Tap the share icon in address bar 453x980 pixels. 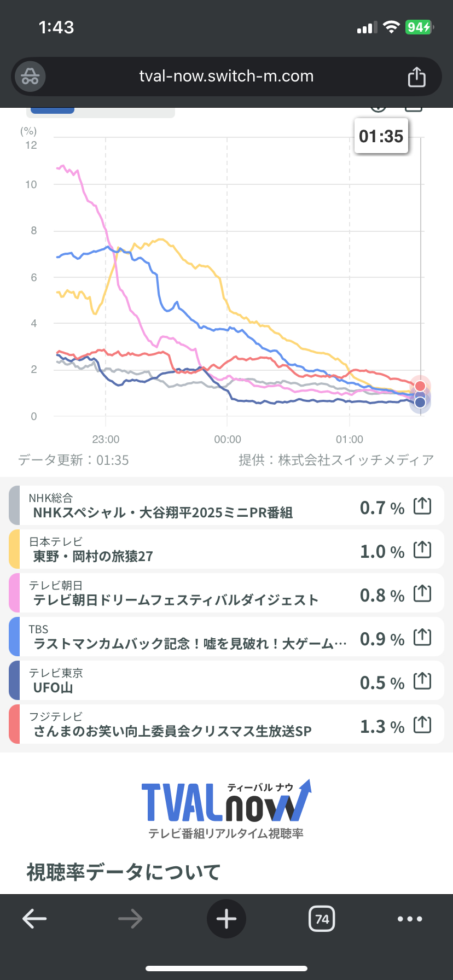pos(416,77)
